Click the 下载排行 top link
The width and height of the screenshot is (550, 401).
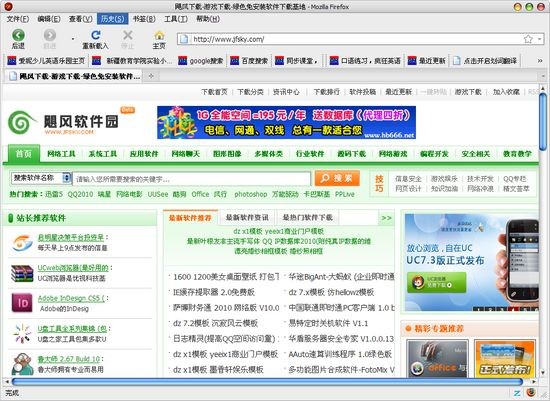tap(327, 92)
